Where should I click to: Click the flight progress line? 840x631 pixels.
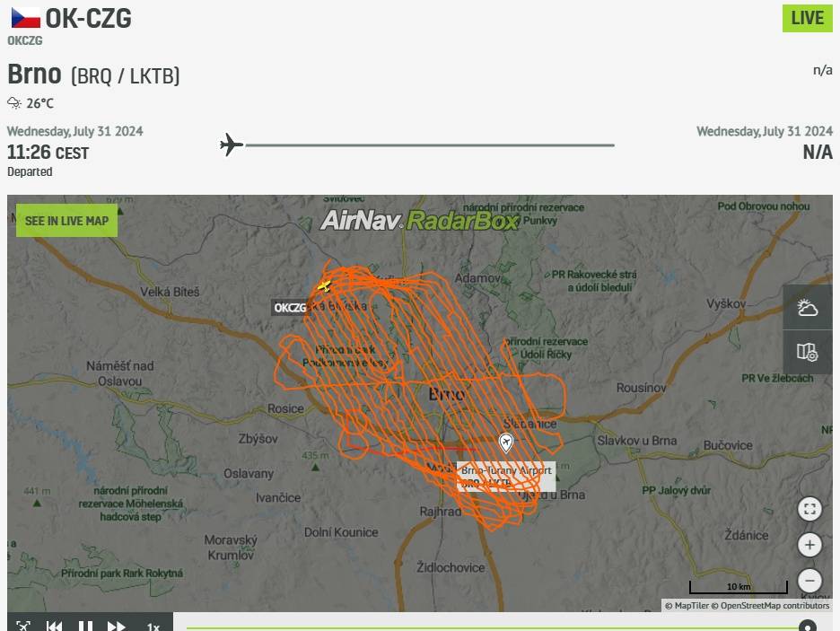pos(430,145)
